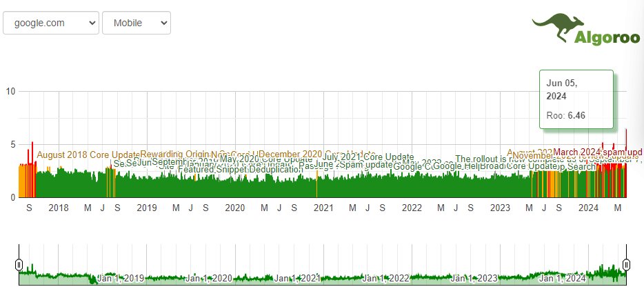Open the google.com domain dropdown

51,23
